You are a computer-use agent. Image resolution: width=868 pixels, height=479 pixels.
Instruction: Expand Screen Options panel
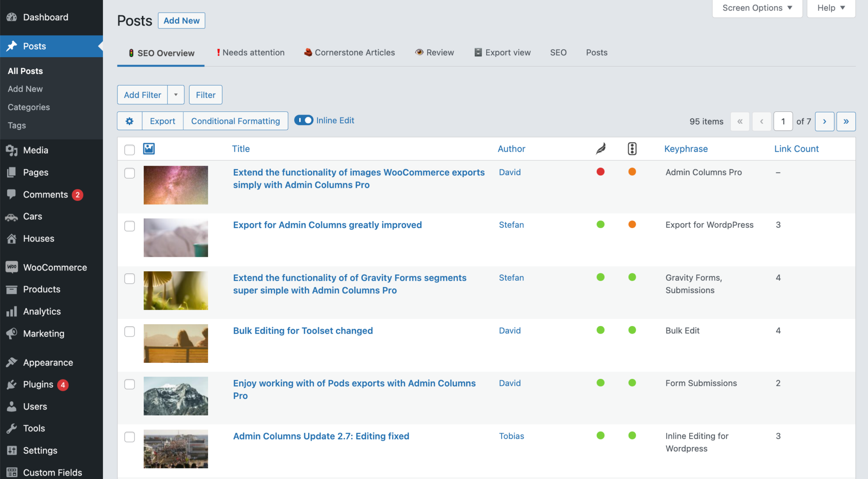pyautogui.click(x=757, y=8)
